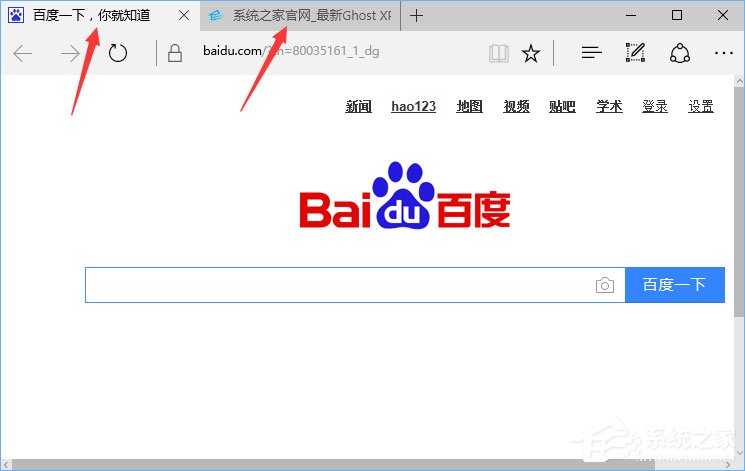The height and width of the screenshot is (471, 745).
Task: Open the More actions ellipsis menu
Action: pos(724,54)
